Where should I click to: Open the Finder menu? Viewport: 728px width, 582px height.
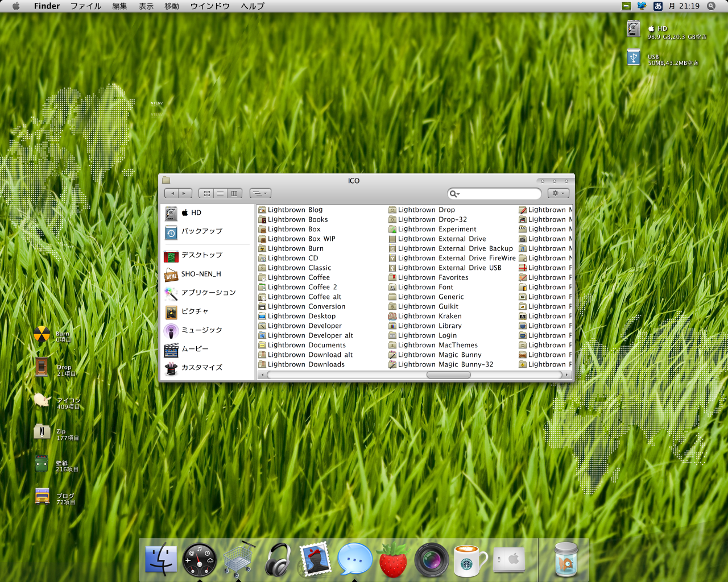coord(47,6)
